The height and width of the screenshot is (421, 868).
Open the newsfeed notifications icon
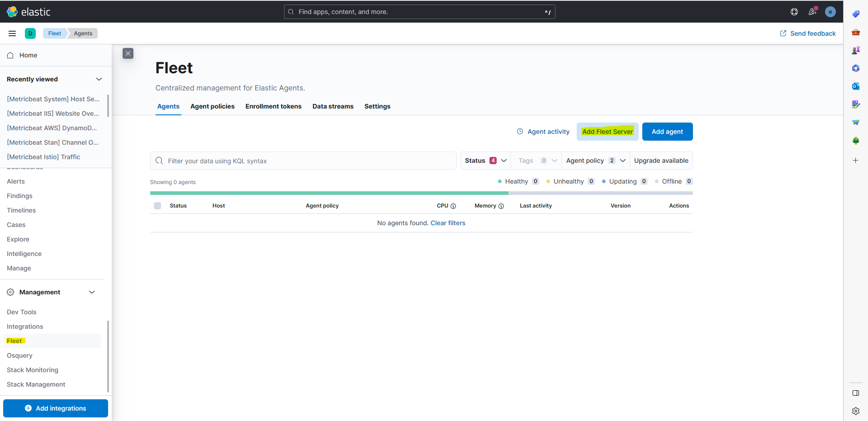(x=812, y=12)
